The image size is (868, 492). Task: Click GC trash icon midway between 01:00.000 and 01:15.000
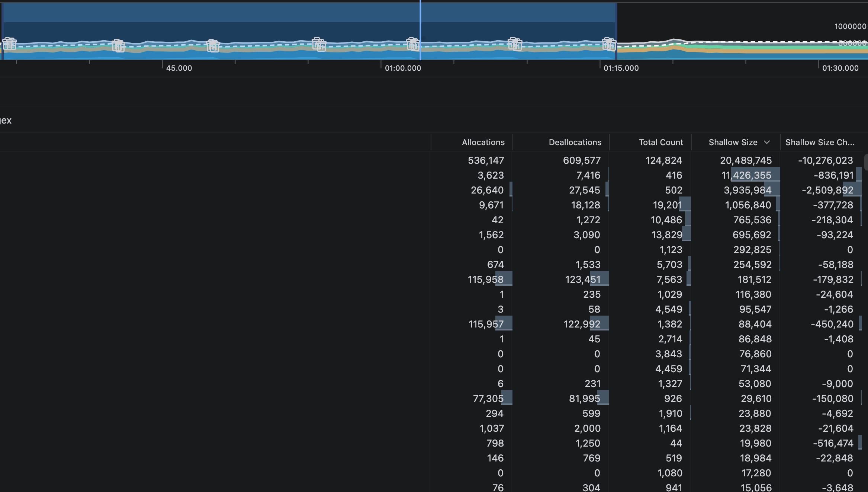click(515, 44)
